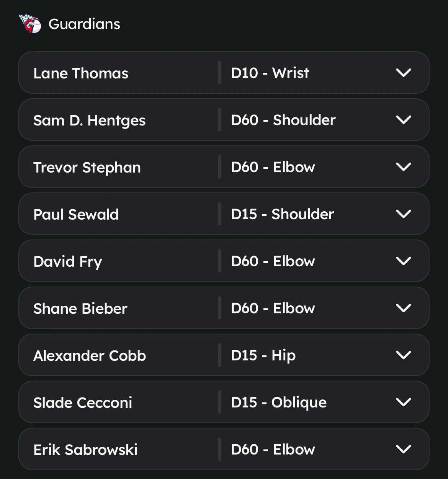Click the D60 - Elbow status for Trevor Stephan
The width and height of the screenshot is (448, 479).
tap(273, 167)
